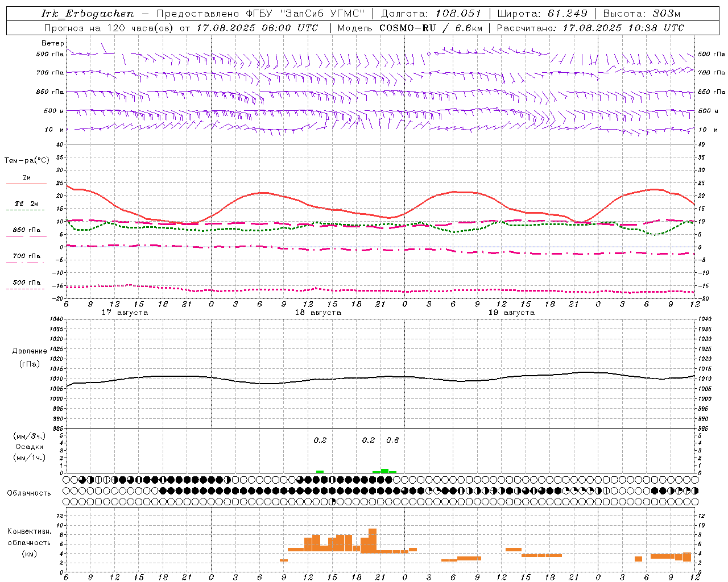Image resolution: width=728 pixels, height=582 pixels.
Task: Click the "500 гПа" temperature legend entry
Action: point(26,282)
